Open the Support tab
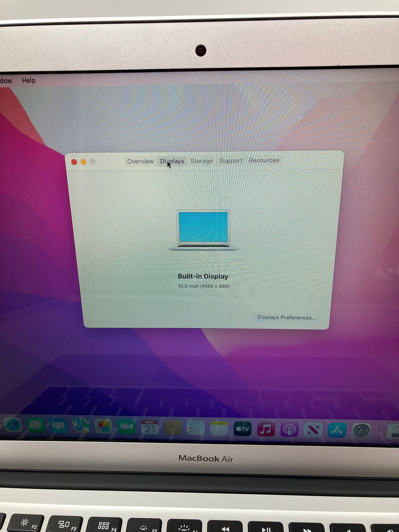 (x=231, y=160)
